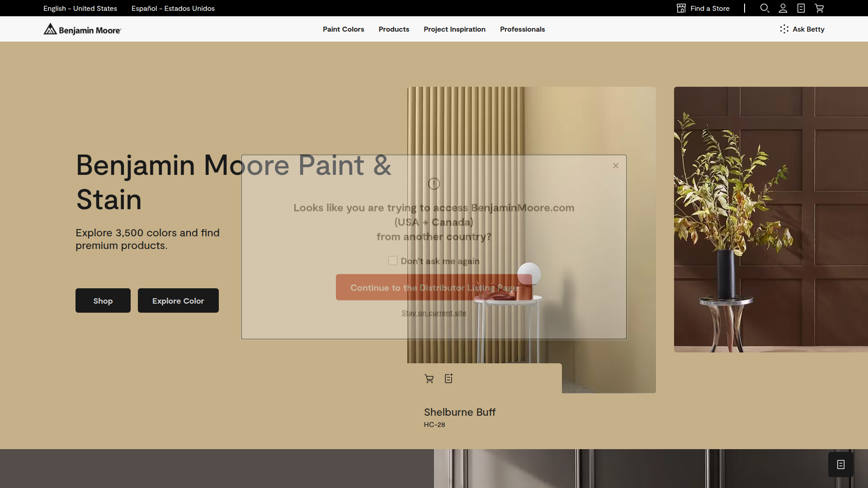Open the Paint Colors menu
The height and width of the screenshot is (488, 868).
tap(343, 29)
